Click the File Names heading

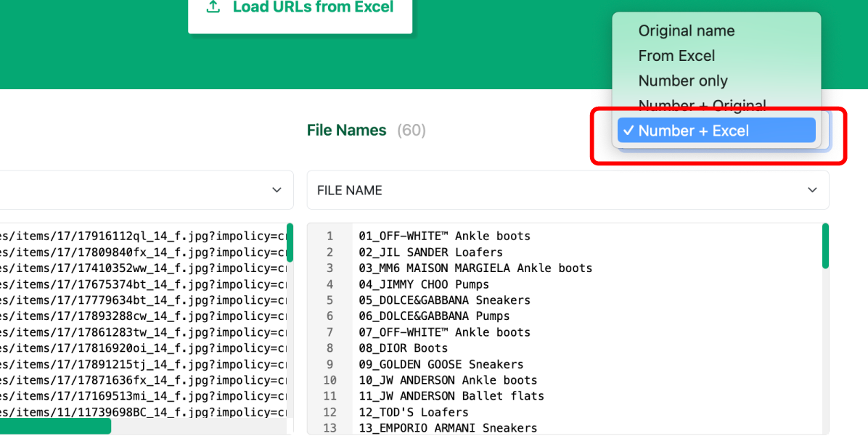click(346, 131)
